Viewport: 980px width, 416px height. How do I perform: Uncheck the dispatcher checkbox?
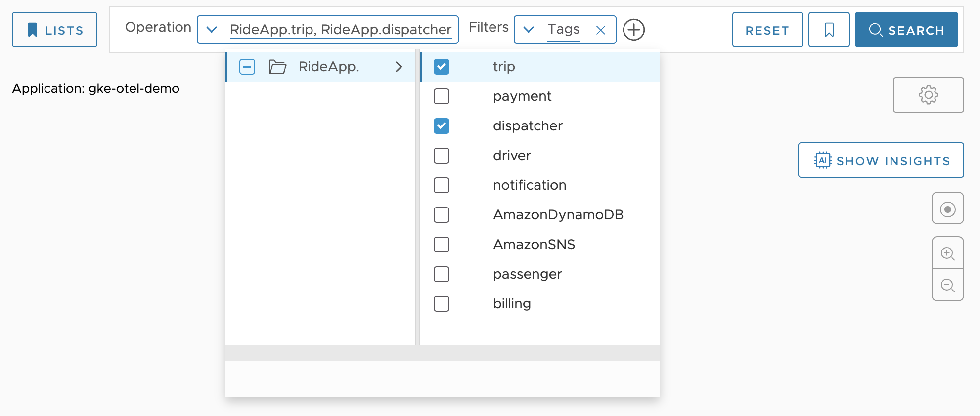[x=442, y=125]
